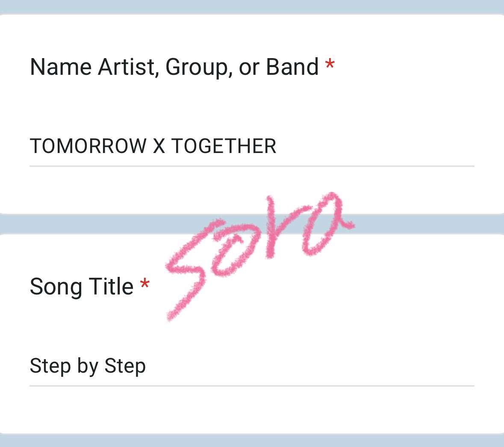Click the X between TOMORROW and TOGETHER

pyautogui.click(x=159, y=146)
